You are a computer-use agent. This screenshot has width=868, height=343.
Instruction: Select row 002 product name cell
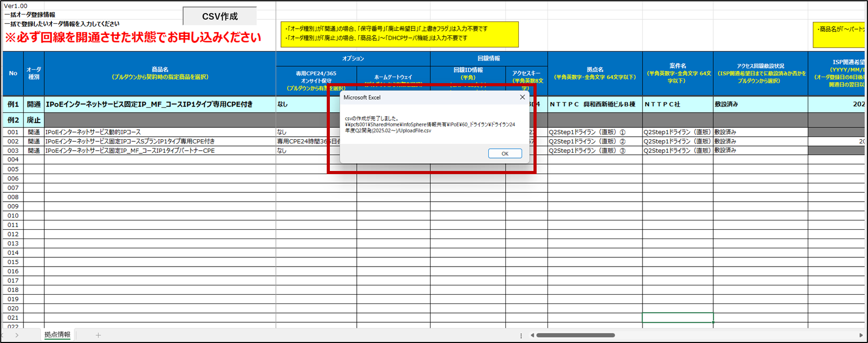click(x=160, y=141)
